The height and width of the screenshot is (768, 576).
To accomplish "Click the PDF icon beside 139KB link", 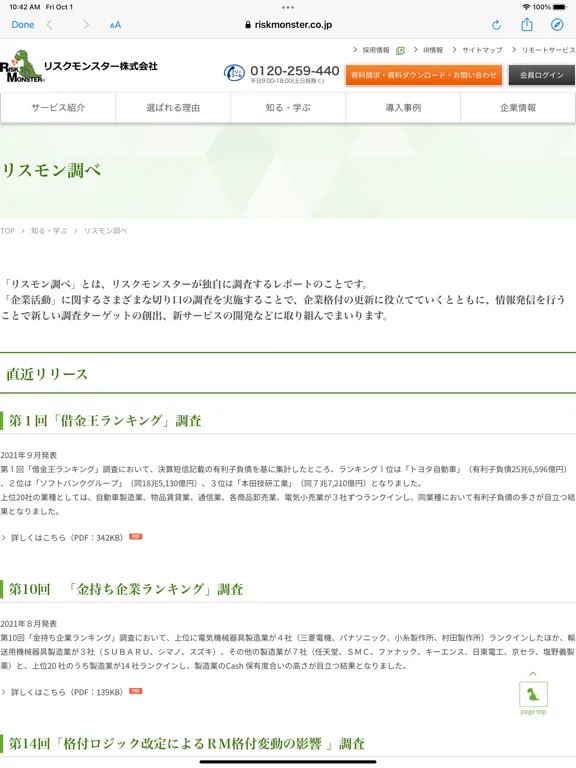I will pyautogui.click(x=136, y=691).
